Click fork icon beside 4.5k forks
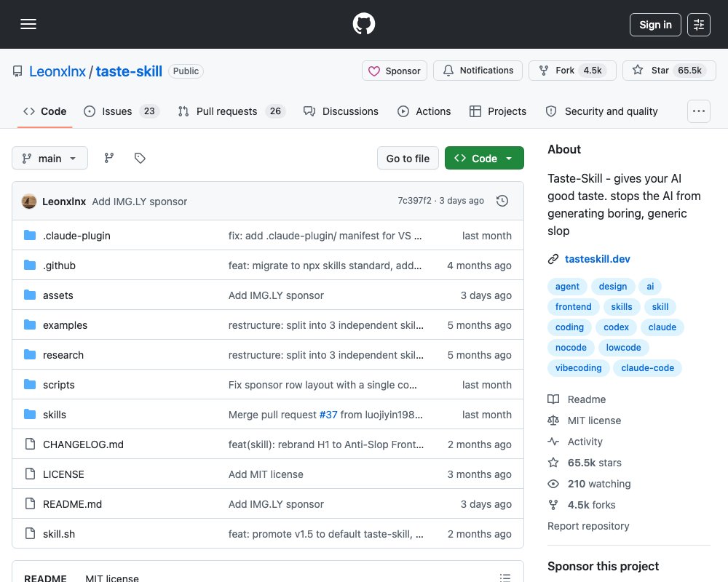Viewport: 728px width, 582px height. (x=553, y=505)
